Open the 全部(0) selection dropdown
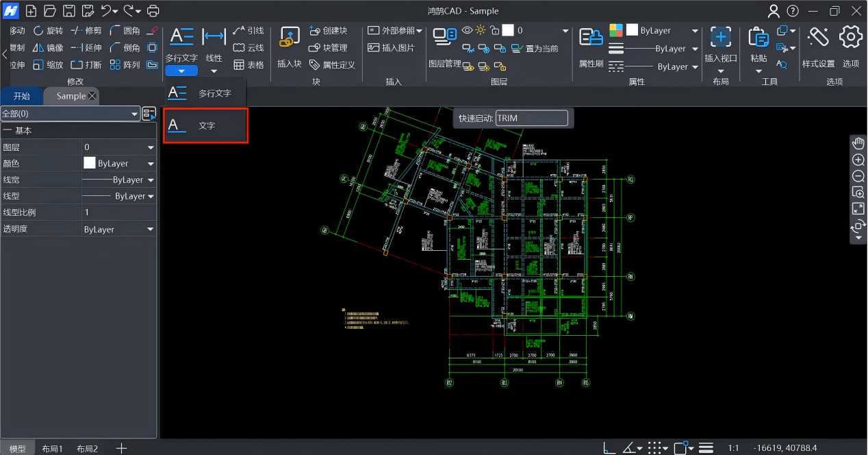868x455 pixels. (135, 114)
